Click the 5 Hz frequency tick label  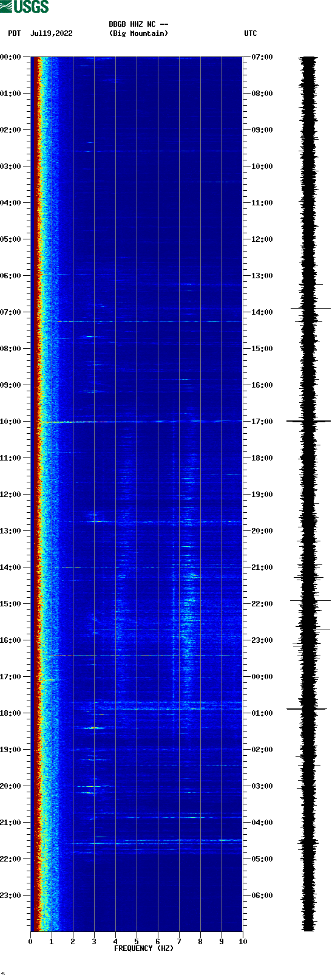[x=137, y=942]
